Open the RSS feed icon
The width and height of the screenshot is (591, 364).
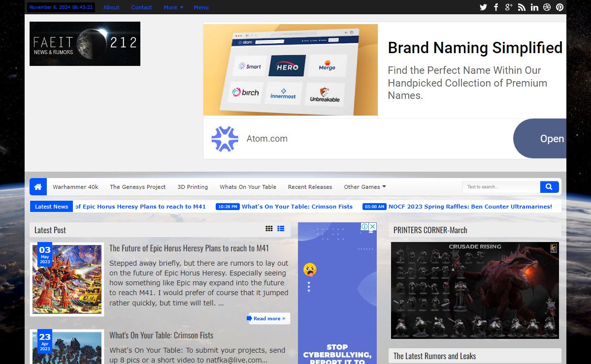[522, 7]
